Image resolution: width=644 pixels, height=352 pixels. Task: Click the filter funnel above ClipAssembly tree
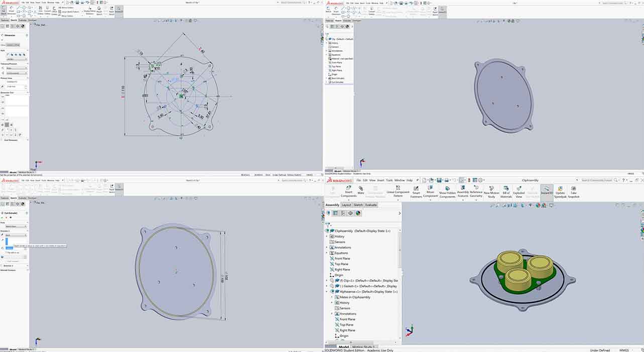(328, 224)
